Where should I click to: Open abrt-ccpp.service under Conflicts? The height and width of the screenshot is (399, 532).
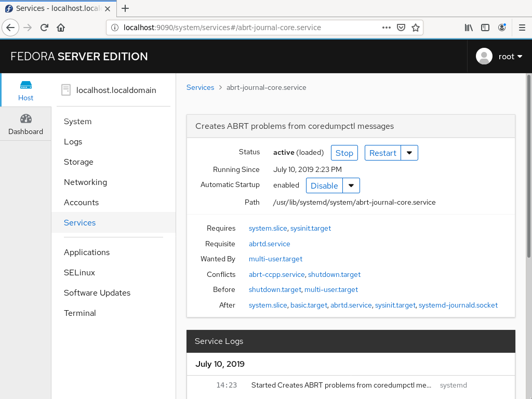276,274
